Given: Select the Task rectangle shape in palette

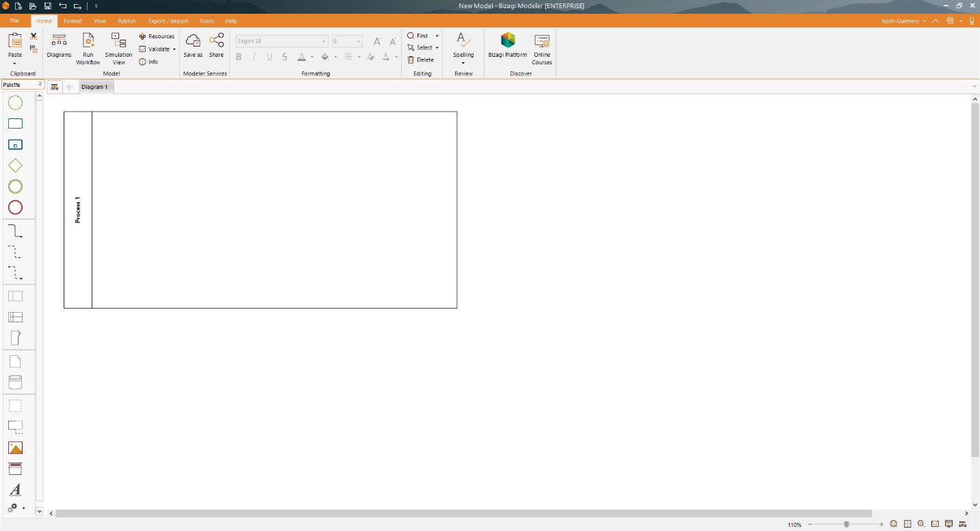Looking at the screenshot, I should [15, 124].
